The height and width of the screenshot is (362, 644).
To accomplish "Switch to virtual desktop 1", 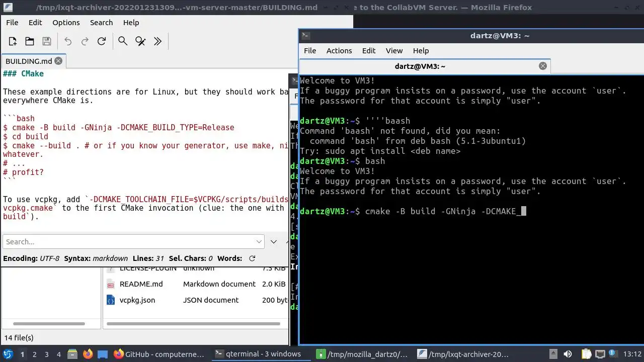I will (x=22, y=354).
